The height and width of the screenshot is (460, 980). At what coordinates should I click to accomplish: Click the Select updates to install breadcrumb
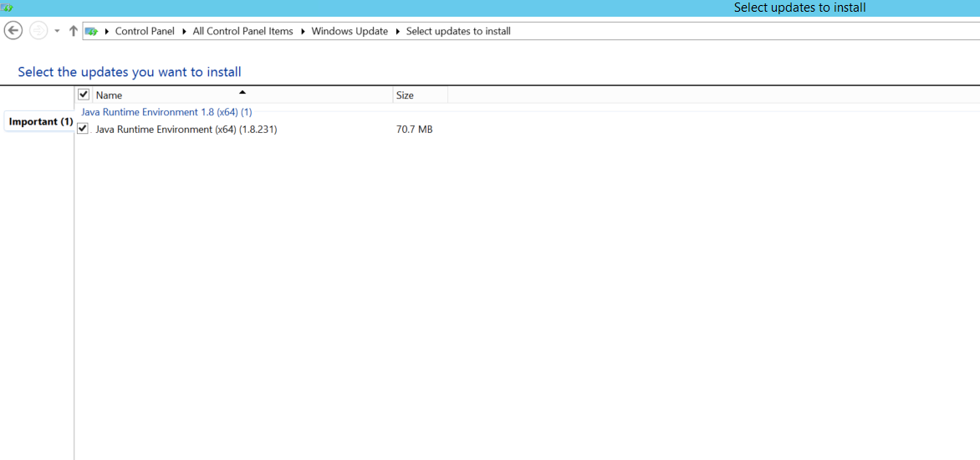tap(458, 31)
